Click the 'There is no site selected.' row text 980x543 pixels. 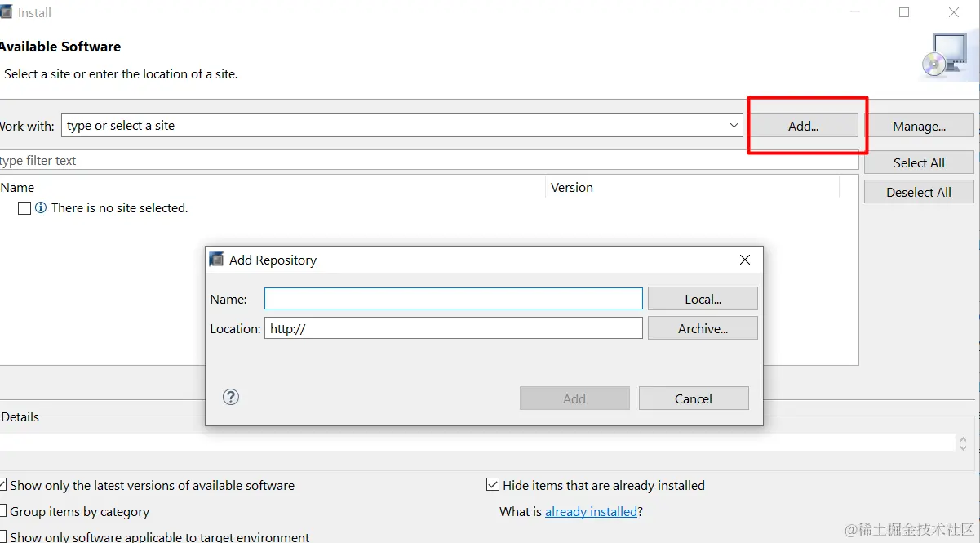pyautogui.click(x=120, y=208)
